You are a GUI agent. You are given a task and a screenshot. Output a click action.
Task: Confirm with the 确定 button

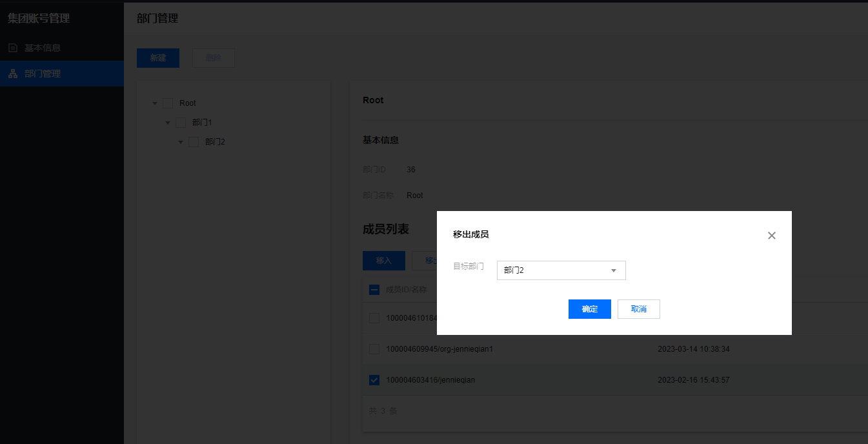(x=589, y=309)
